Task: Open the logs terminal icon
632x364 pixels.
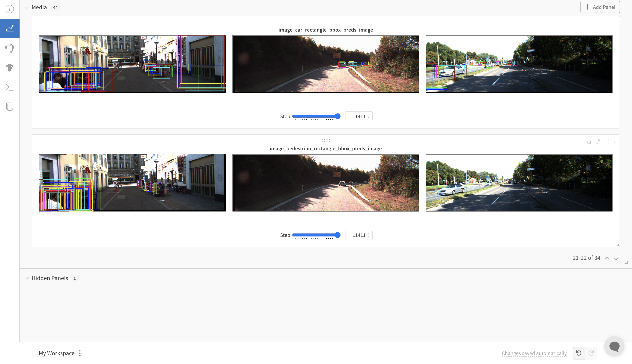Action: point(10,87)
